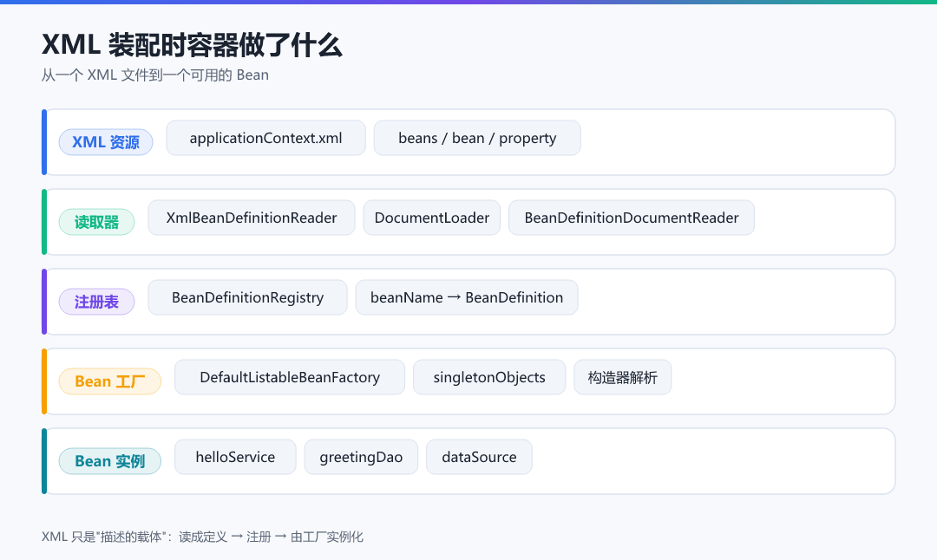The width and height of the screenshot is (937, 560).
Task: Click the 注册表 layer label
Action: 96,302
